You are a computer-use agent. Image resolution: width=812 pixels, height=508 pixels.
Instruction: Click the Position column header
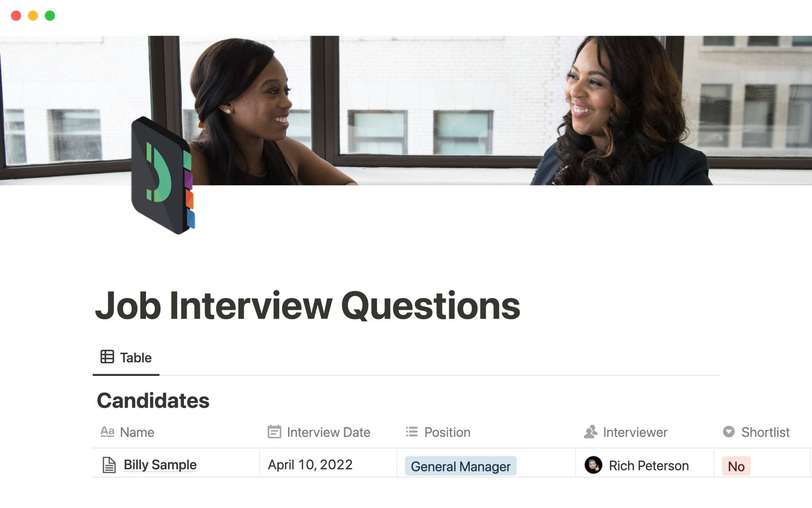[x=447, y=432]
